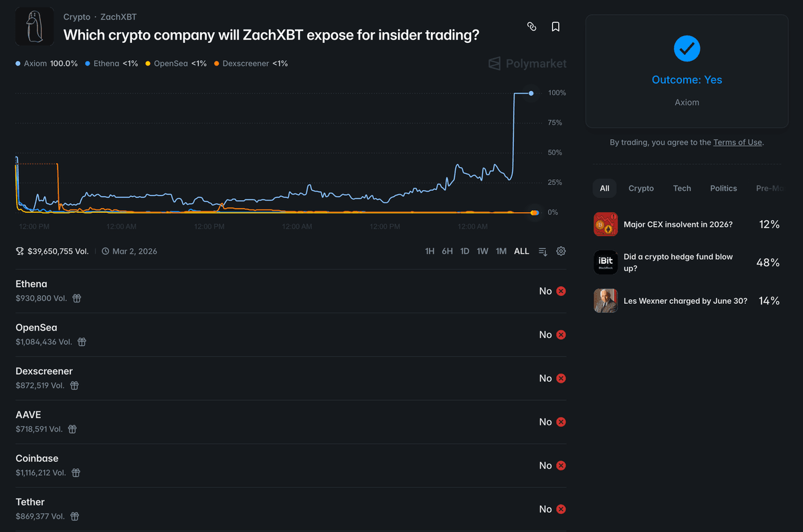Click the red No icon for Tether
The image size is (803, 532).
pos(561,509)
